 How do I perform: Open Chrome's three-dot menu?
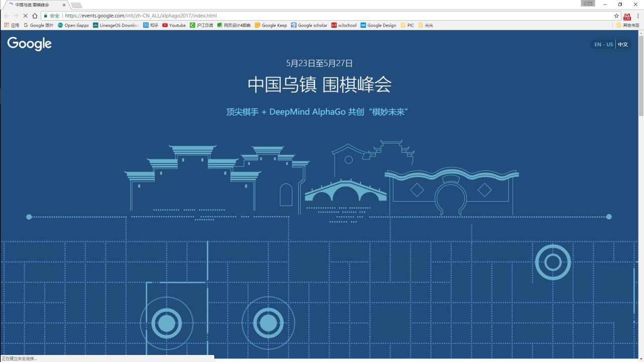(638, 16)
